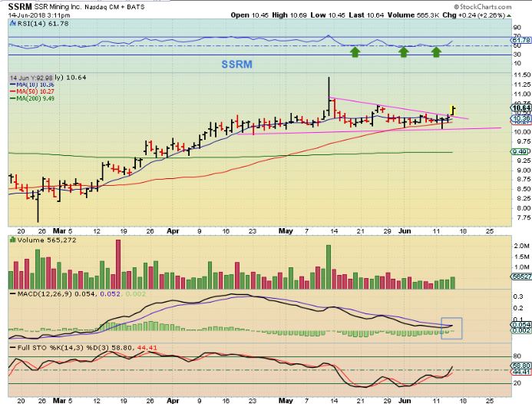Click the 44.41 stochastic %D axis tag
532x404 pixels.
[522, 372]
